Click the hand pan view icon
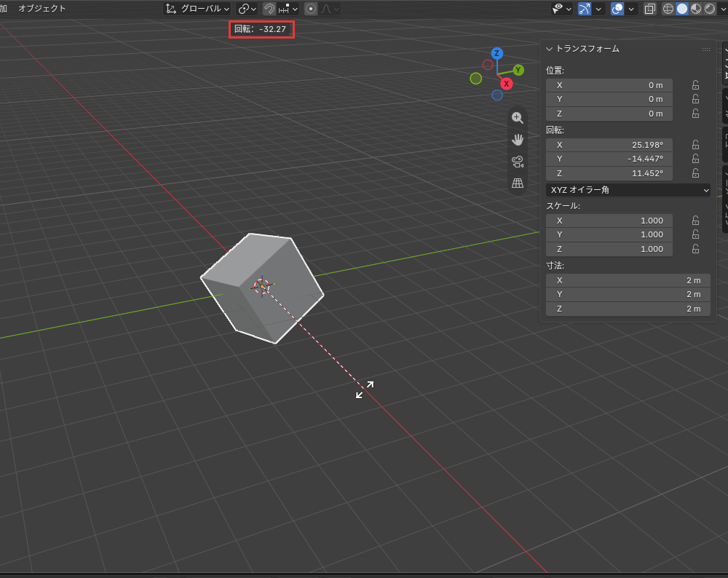 (517, 139)
